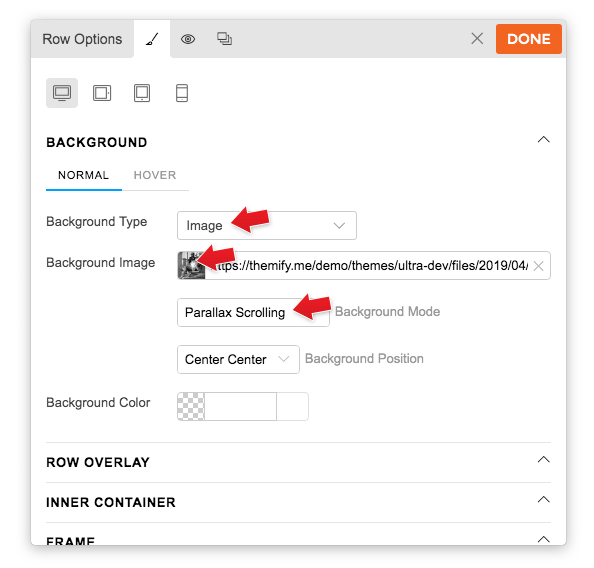Close the Row Options panel

click(x=477, y=38)
